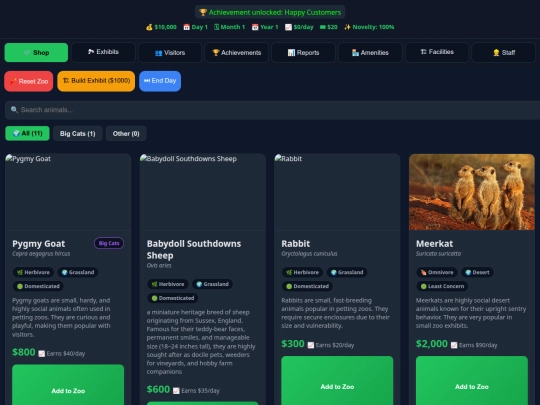This screenshot has height=405, width=540.
Task: Click the Earns $40/day chart icon
Action: click(x=42, y=354)
